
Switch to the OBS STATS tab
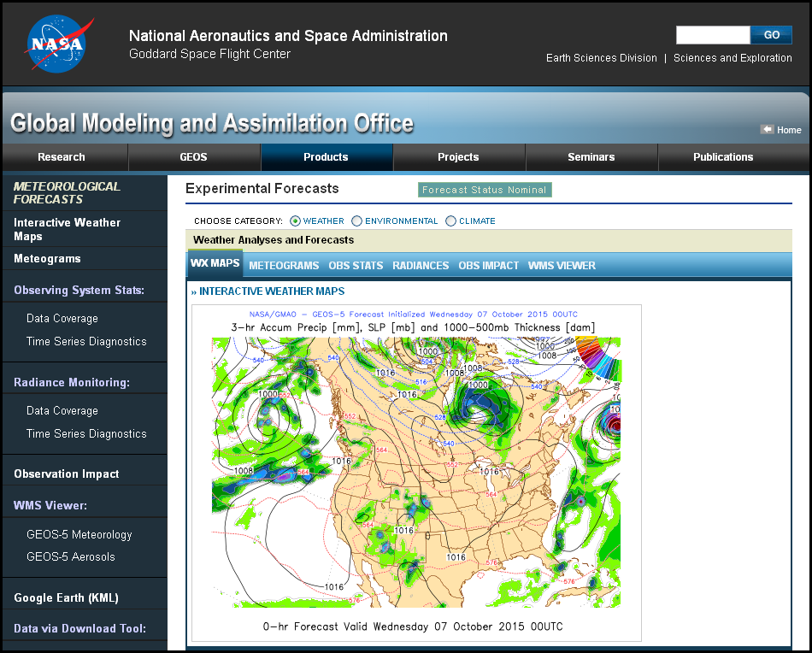(x=356, y=266)
